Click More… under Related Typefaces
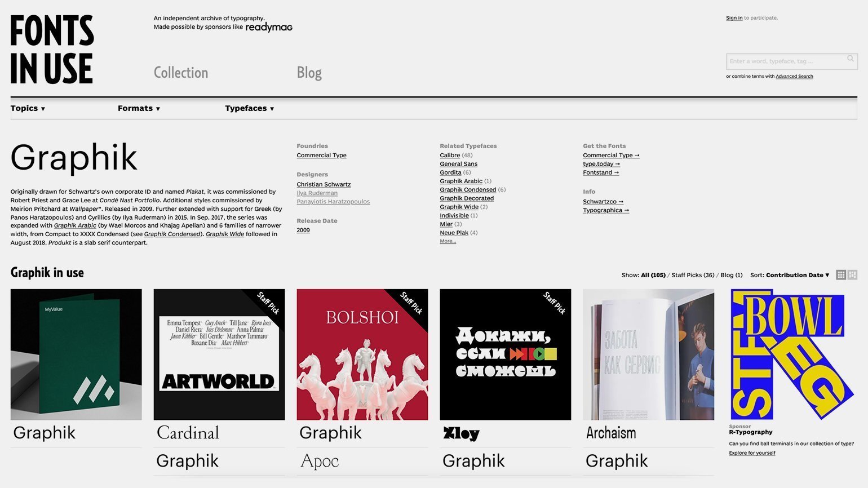Viewport: 868px width, 488px height. coord(448,241)
